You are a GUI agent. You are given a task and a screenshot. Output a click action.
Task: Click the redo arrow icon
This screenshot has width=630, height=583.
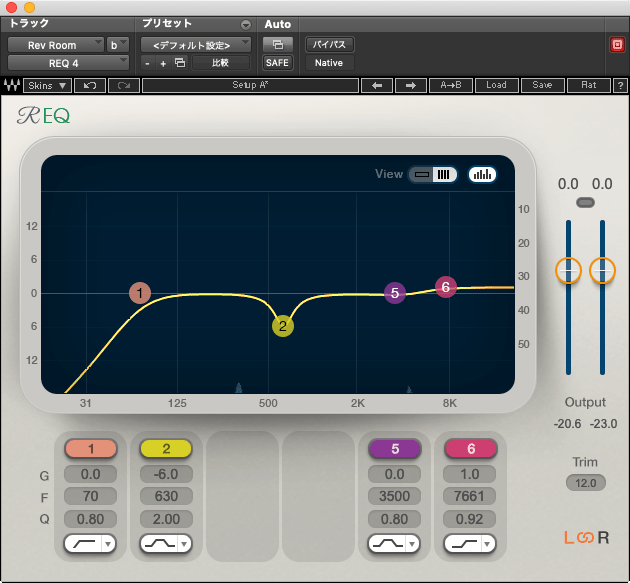click(124, 86)
